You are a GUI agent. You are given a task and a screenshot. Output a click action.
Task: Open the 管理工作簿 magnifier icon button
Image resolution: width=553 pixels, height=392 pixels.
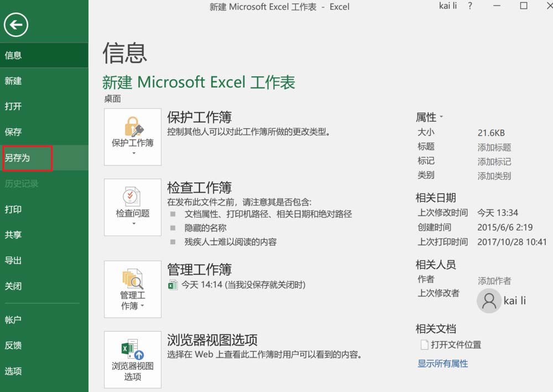point(133,289)
